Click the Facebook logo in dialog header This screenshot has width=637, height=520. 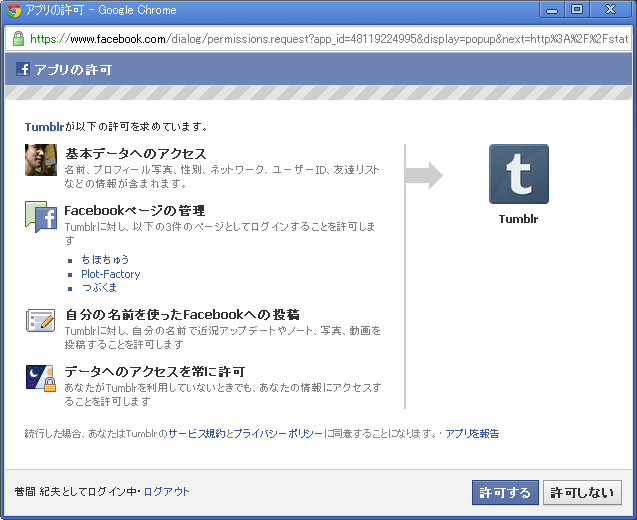pos(23,69)
